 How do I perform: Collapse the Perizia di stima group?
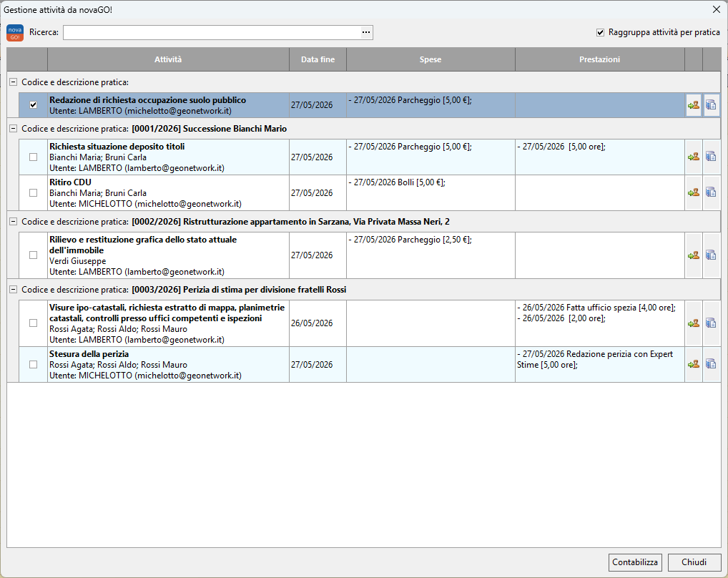13,289
